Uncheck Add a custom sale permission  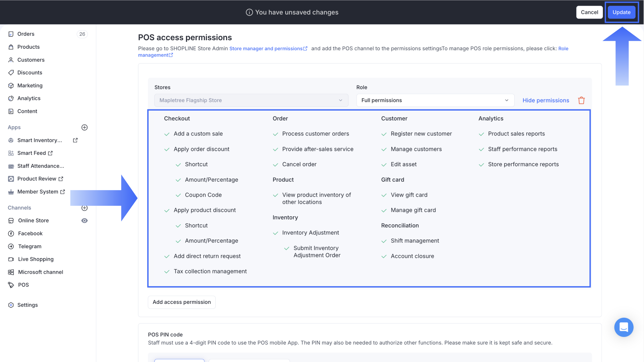[x=167, y=134]
